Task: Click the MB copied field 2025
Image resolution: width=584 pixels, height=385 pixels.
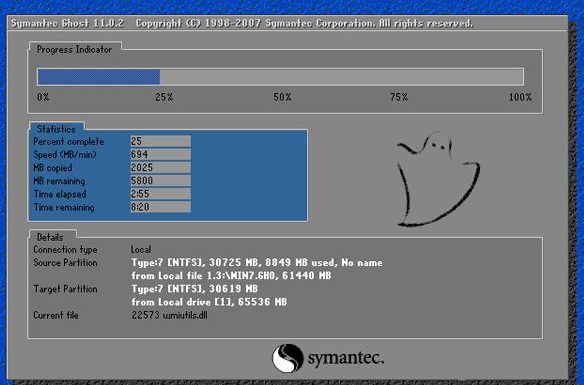Action: (x=161, y=168)
